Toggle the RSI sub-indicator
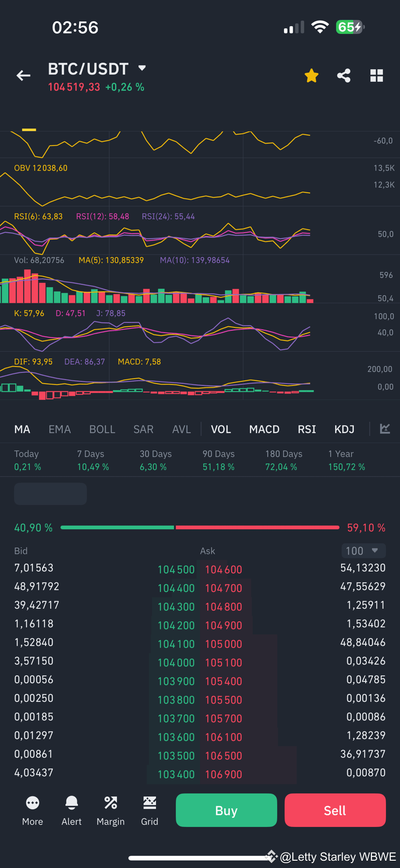Image resolution: width=400 pixels, height=868 pixels. point(307,429)
